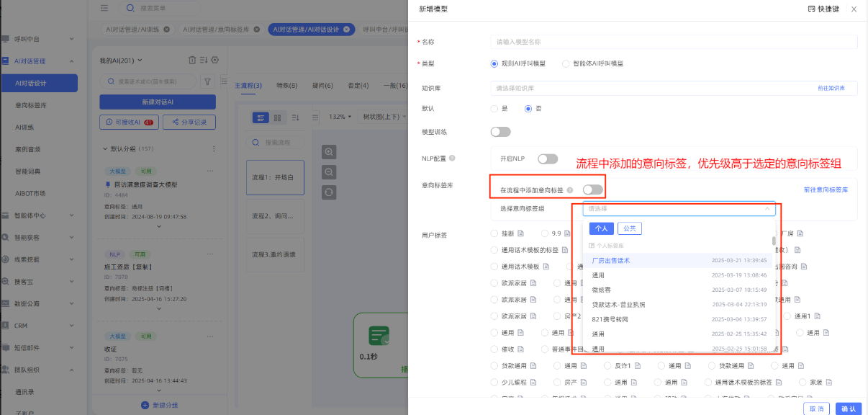The width and height of the screenshot is (868, 415).
Task: Select the 少儿编程 user tag radio
Action: [494, 383]
